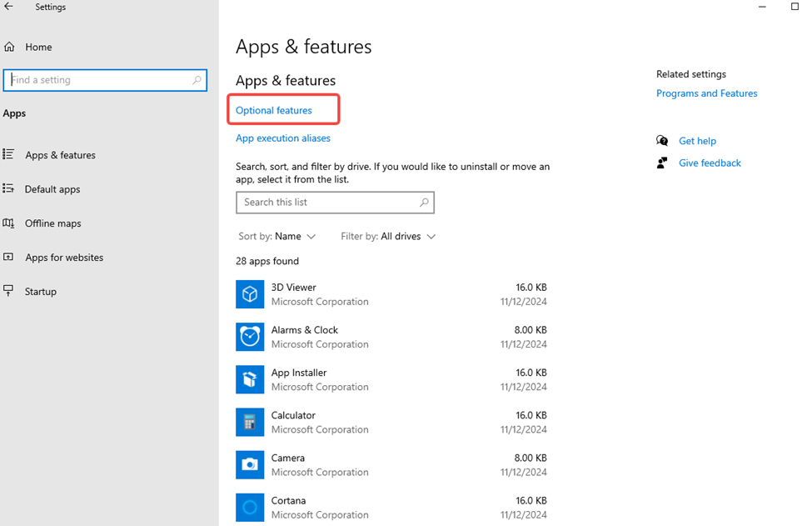Click the back arrow in Settings
The width and height of the screenshot is (812, 526).
point(9,7)
